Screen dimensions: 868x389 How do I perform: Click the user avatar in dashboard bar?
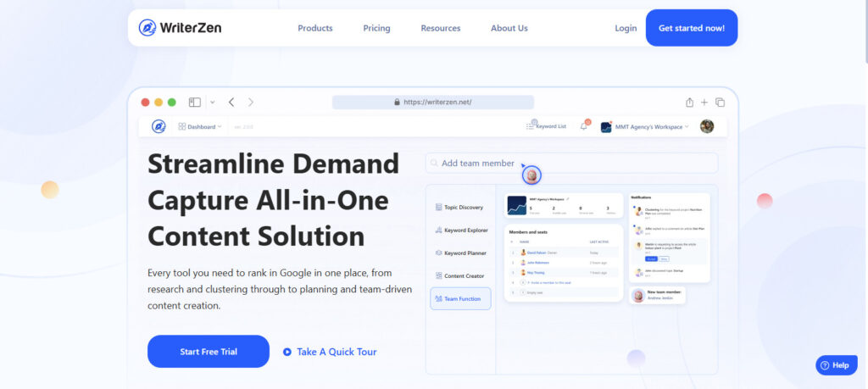coord(707,126)
